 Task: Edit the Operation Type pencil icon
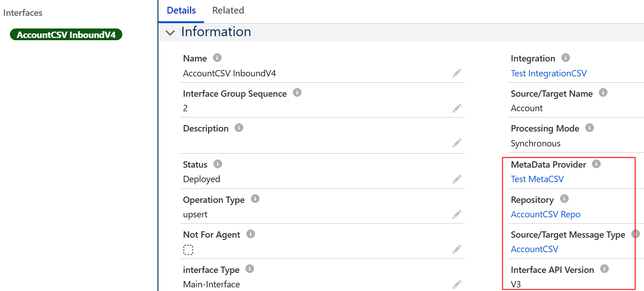[457, 214]
